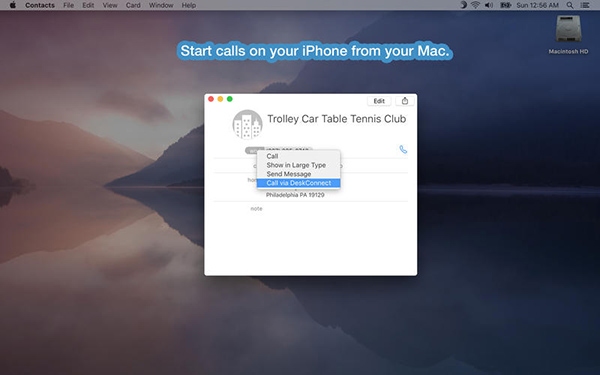Screen dimensions: 600x375
Task: Open the Edit menu in menu bar
Action: click(x=88, y=5)
